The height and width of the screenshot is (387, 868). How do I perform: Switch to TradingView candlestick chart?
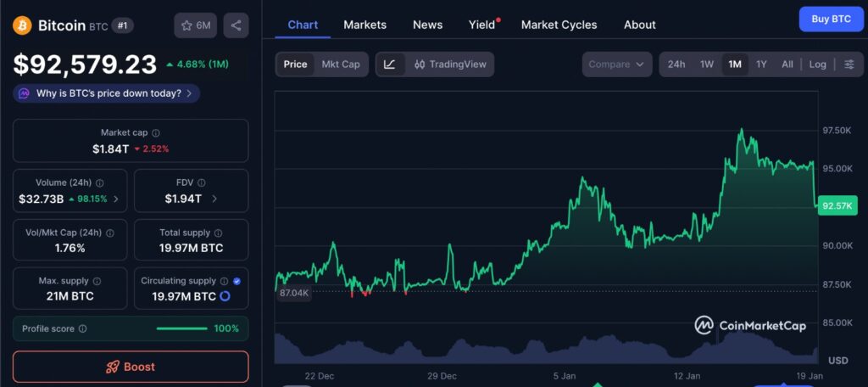tap(450, 64)
